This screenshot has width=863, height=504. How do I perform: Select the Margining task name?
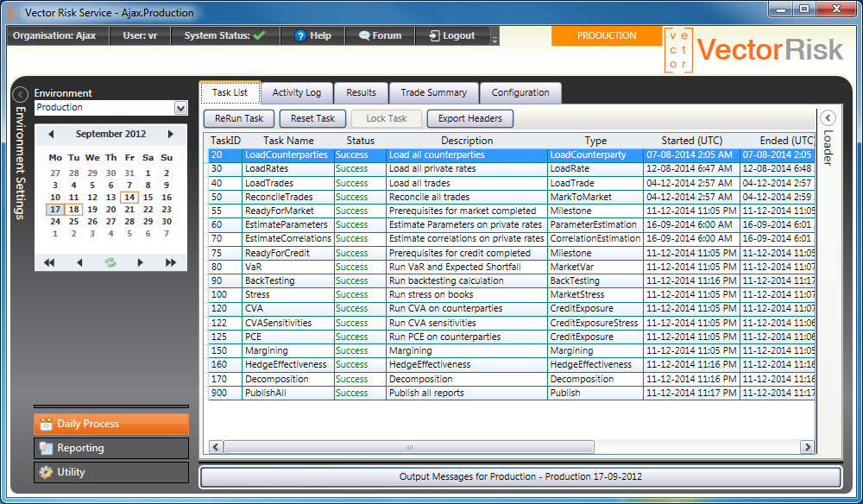point(267,350)
